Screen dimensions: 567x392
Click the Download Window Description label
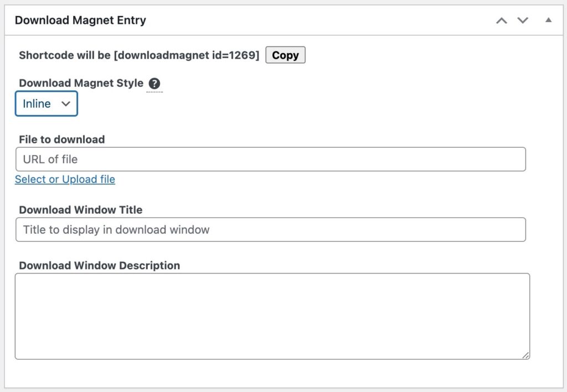100,265
